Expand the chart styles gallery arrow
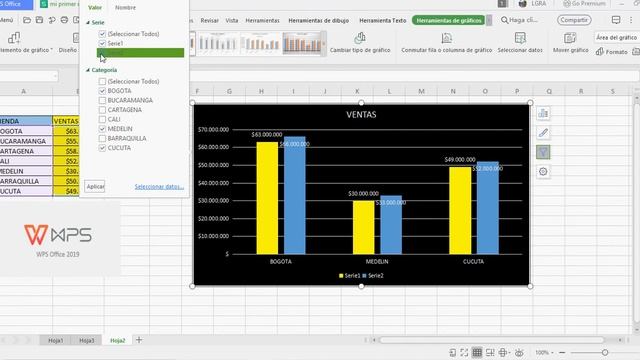 click(324, 42)
